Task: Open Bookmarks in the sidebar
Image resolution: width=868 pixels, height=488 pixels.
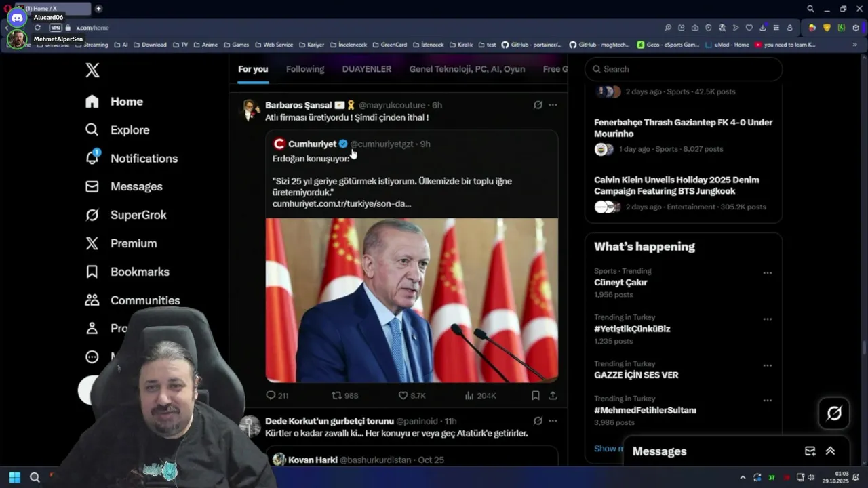Action: (127, 272)
